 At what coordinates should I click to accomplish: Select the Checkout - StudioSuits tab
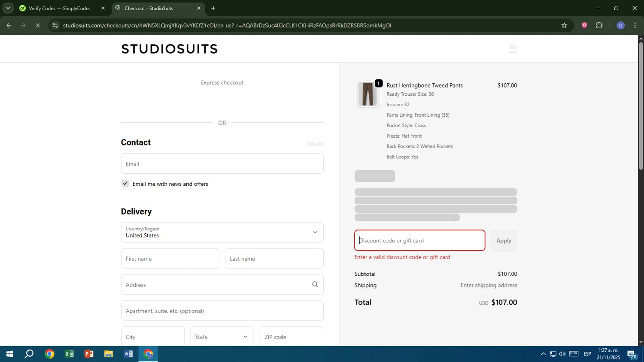158,8
